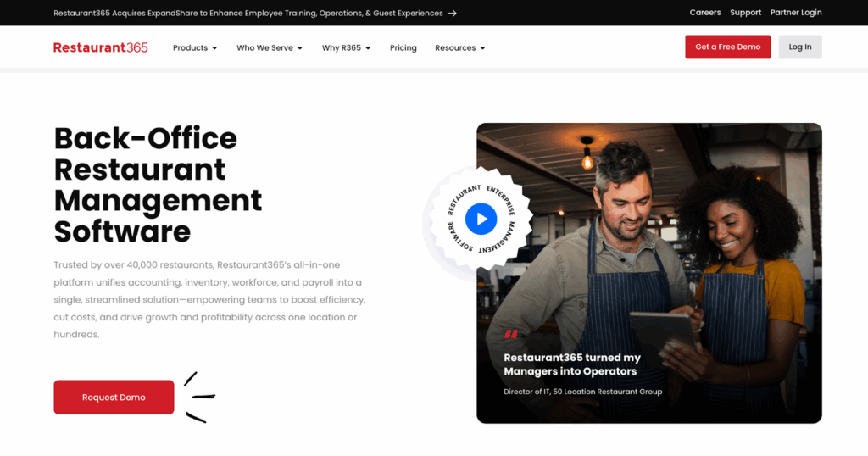Play the restaurant enterprise management video
Viewport: 868px width, 456px height.
tap(481, 220)
